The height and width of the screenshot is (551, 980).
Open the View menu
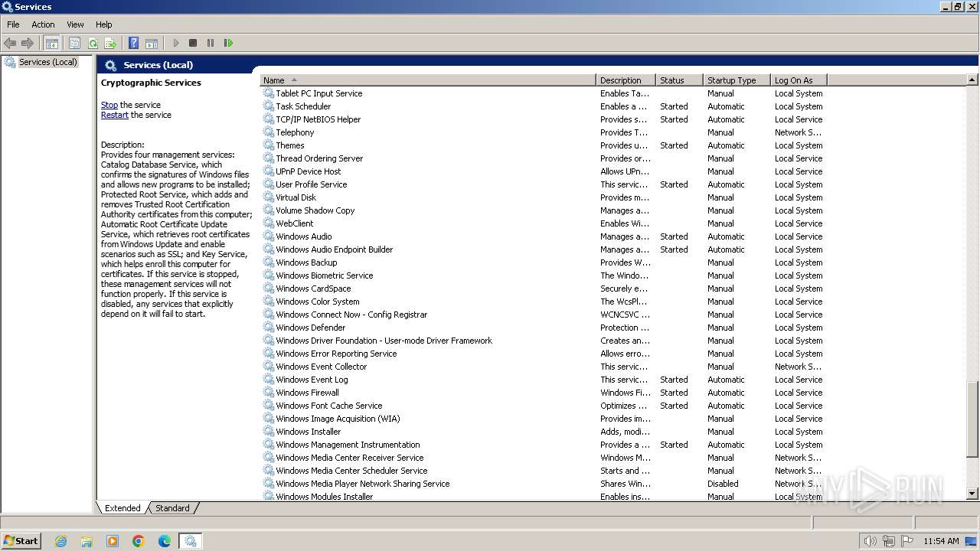pos(75,24)
